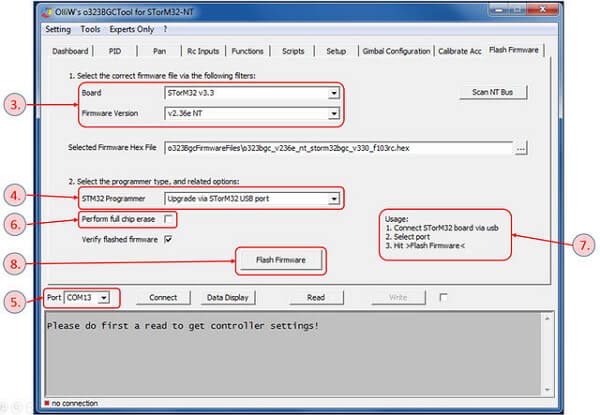Click the Data Display button
Screen dimensions: 600x415
point(228,298)
